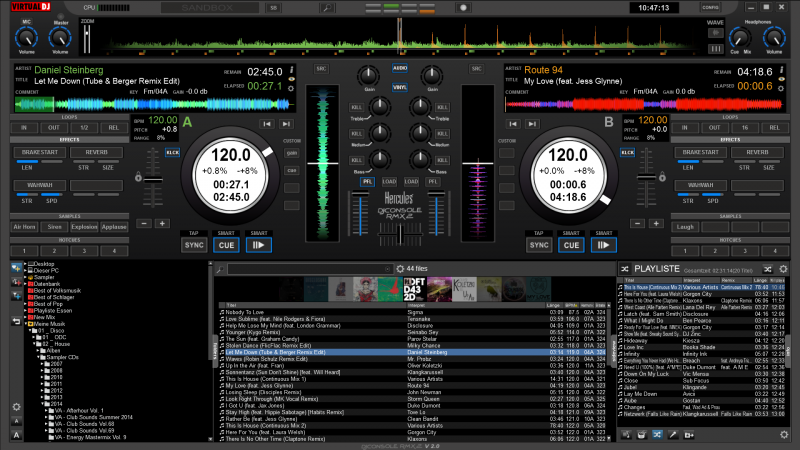Viewport: 800px width, 450px height.
Task: Click the folder icon left of the search field
Action: [220, 269]
